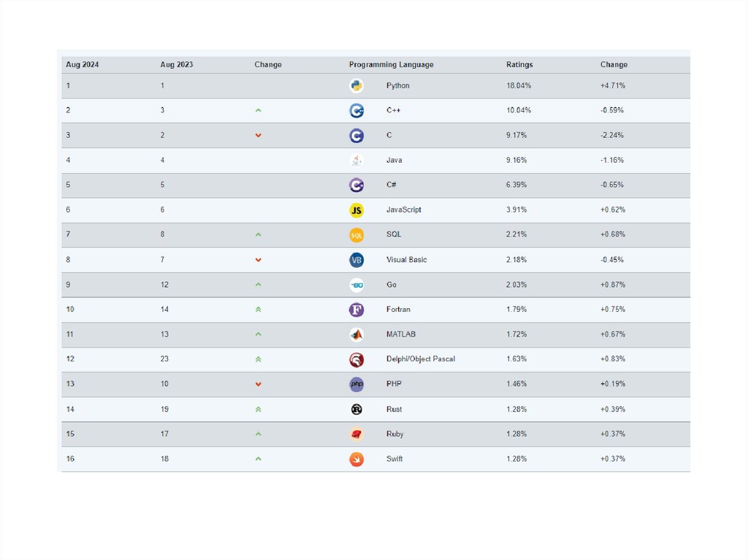Click the Swift bird icon
This screenshot has height=560, width=748.
tap(356, 459)
